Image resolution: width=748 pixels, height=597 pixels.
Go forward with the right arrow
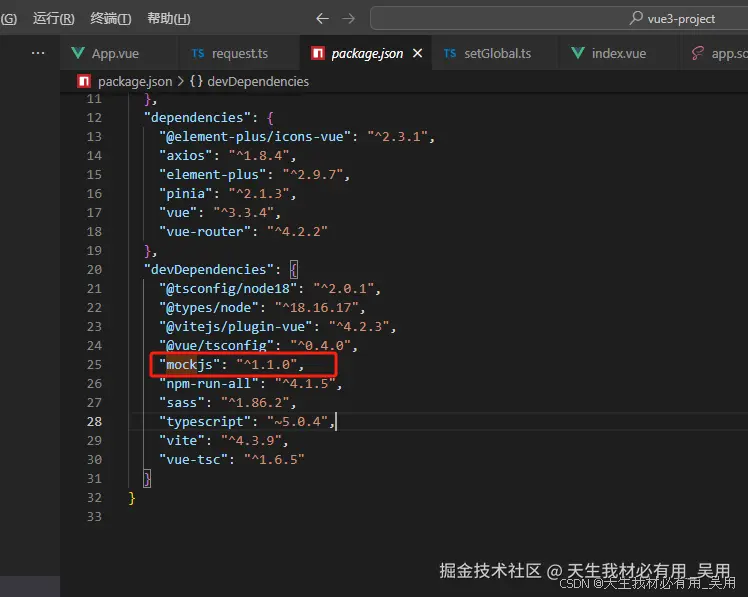click(349, 19)
